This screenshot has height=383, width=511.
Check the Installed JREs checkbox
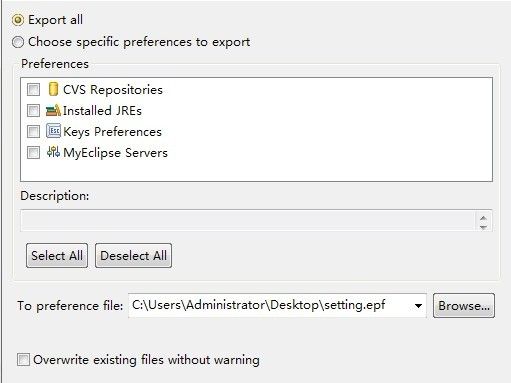point(33,110)
